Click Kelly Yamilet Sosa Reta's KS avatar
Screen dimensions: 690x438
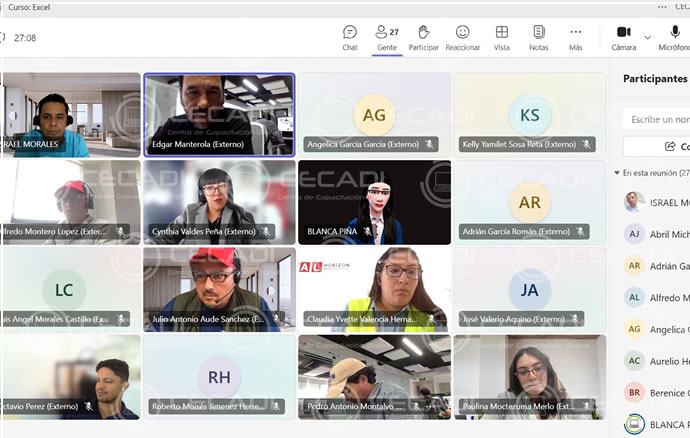tap(529, 115)
